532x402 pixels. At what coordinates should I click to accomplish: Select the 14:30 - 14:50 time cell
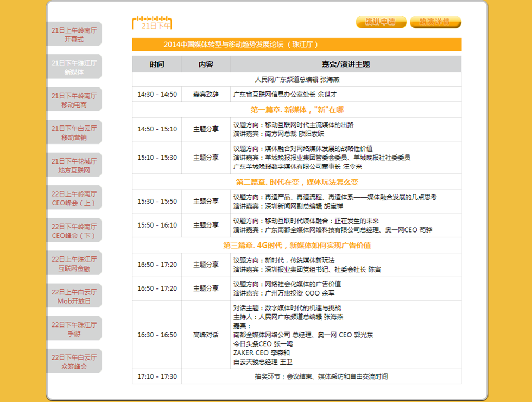pyautogui.click(x=157, y=95)
